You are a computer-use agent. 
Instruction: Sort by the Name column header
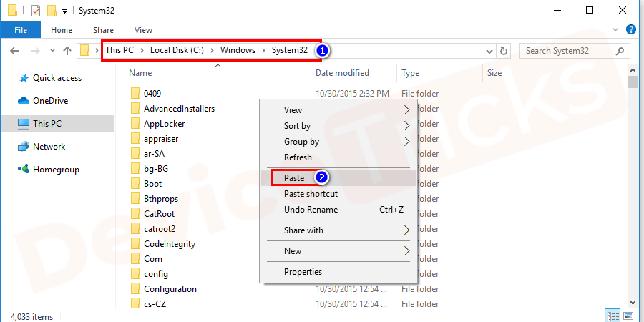pyautogui.click(x=140, y=73)
